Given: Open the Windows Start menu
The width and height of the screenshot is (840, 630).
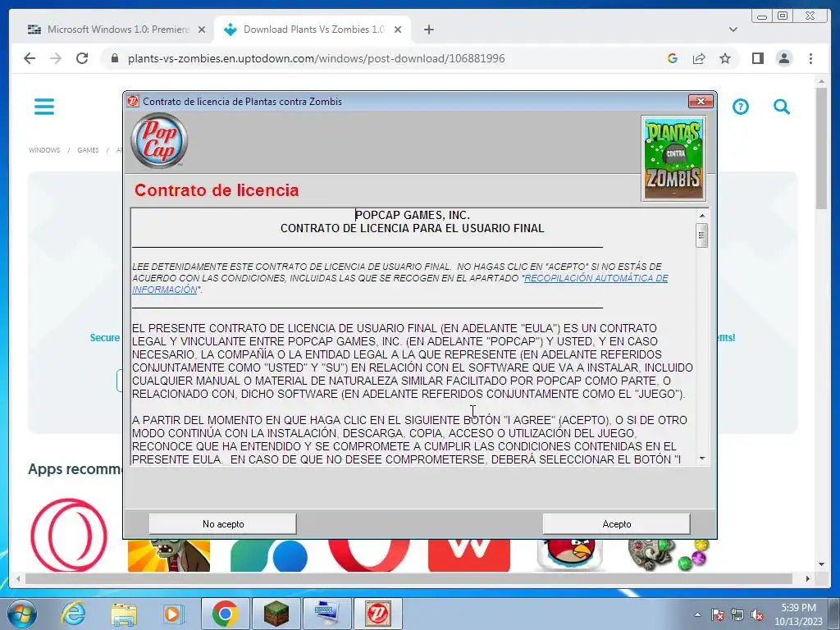Looking at the screenshot, I should pos(22,614).
